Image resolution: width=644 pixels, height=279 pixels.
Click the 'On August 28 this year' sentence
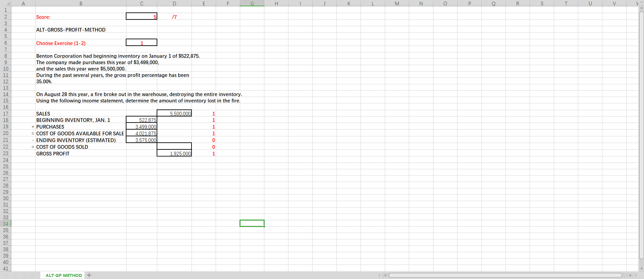tap(139, 94)
